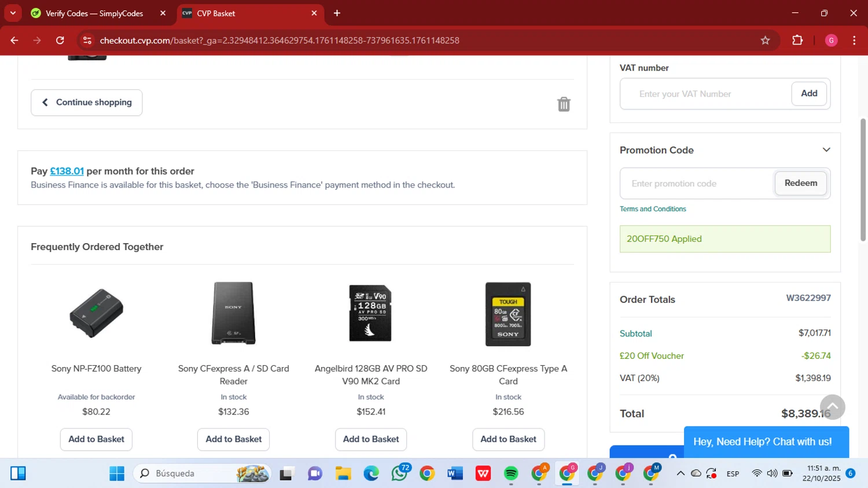Open Terms and Conditions link
Image resolution: width=868 pixels, height=488 pixels.
[653, 209]
